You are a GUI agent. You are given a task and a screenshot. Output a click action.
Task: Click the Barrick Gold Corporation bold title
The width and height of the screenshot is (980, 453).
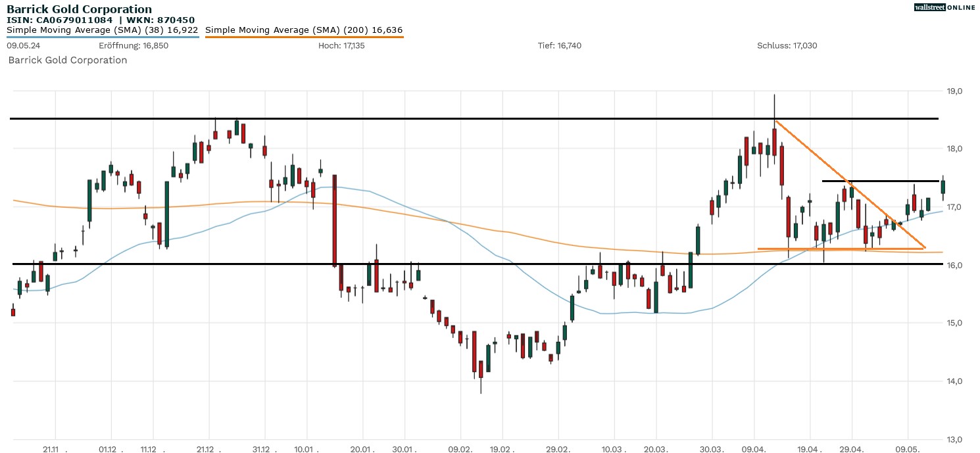tap(79, 9)
